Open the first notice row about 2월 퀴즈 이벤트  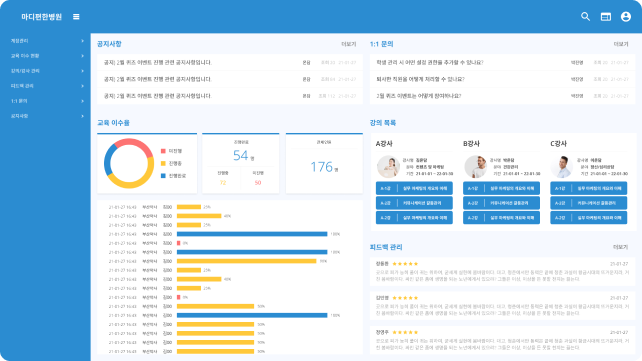pos(230,63)
